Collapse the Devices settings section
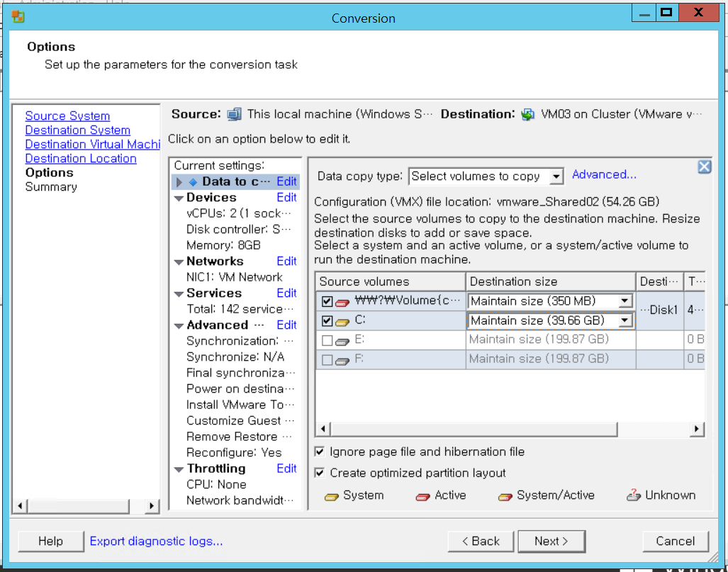This screenshot has height=572, width=728. [x=179, y=198]
